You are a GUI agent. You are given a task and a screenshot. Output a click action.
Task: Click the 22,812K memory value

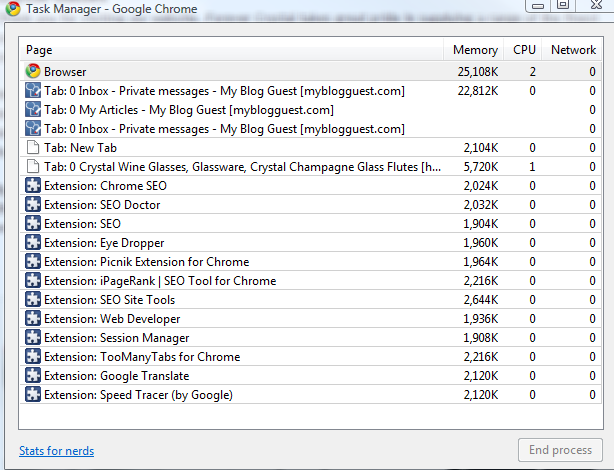point(478,91)
